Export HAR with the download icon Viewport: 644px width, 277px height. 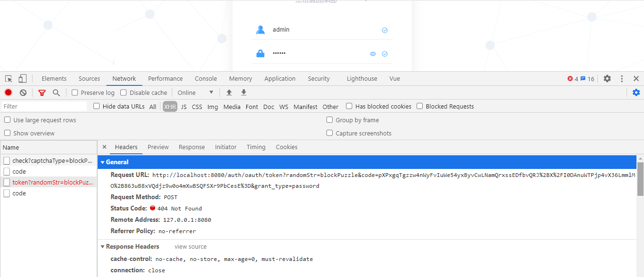point(243,92)
